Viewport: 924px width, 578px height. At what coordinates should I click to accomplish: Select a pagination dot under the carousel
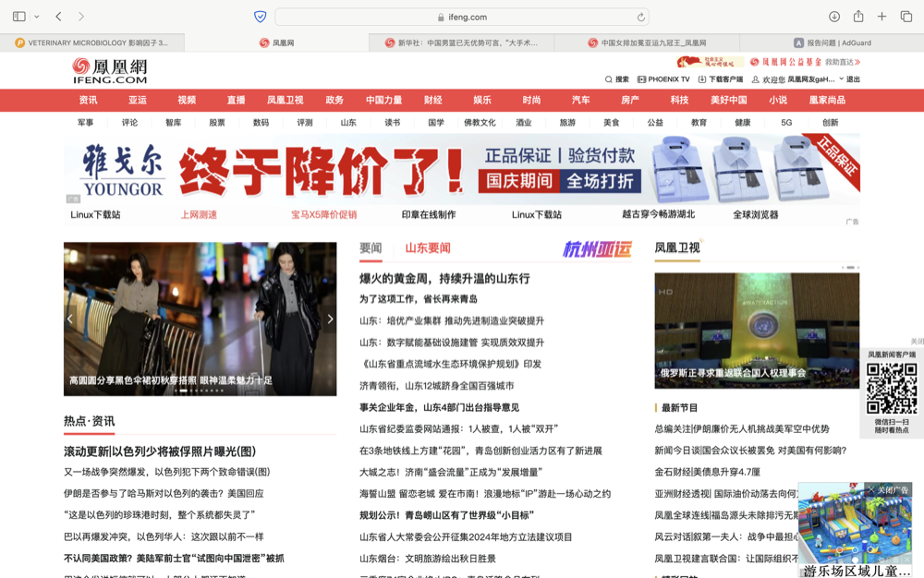coord(201,391)
